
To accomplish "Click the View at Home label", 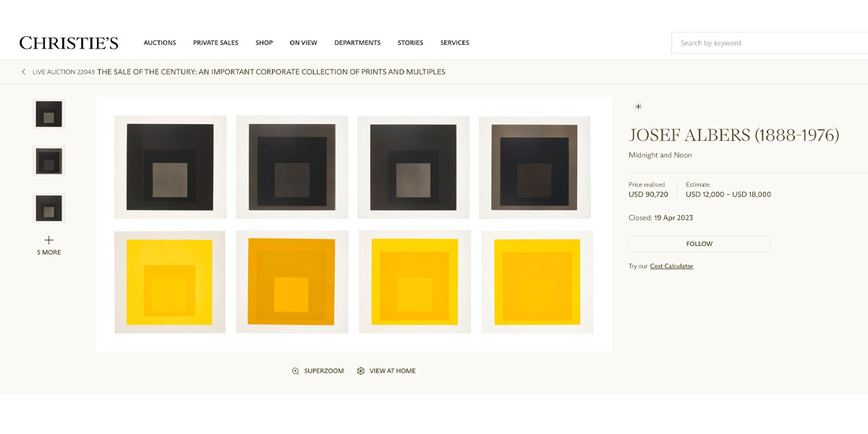I will (x=393, y=371).
